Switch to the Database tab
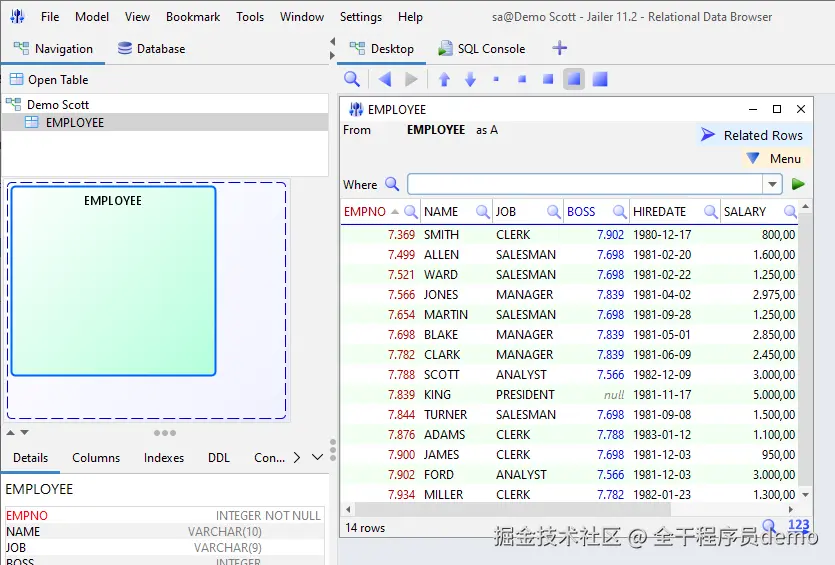Viewport: 835px width, 565px height. [x=151, y=48]
